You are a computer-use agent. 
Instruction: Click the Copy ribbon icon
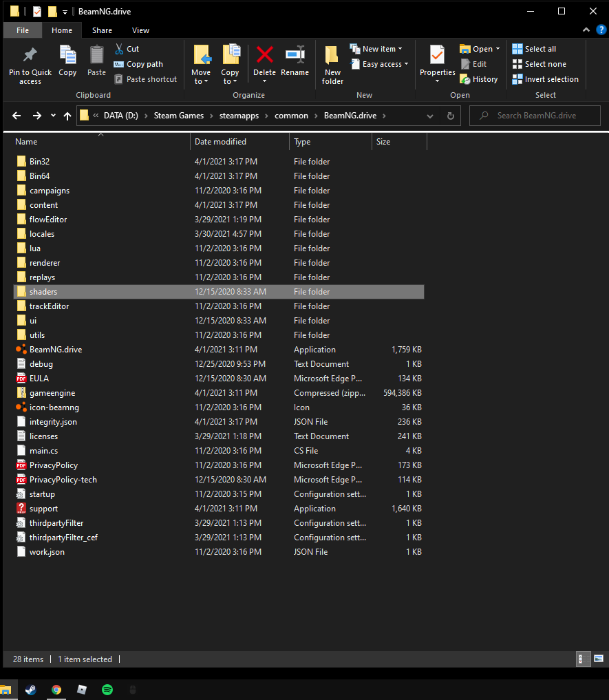(x=67, y=55)
